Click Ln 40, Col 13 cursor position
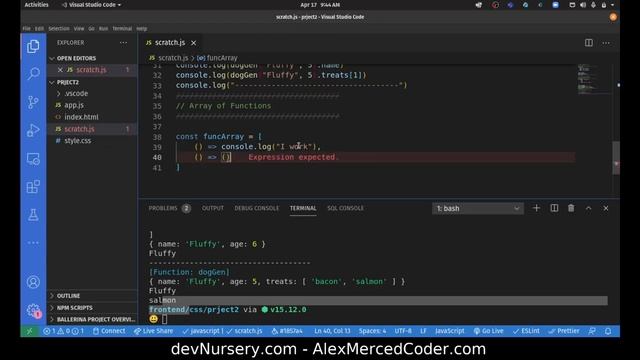This screenshot has height=360, width=640. pos(332,331)
